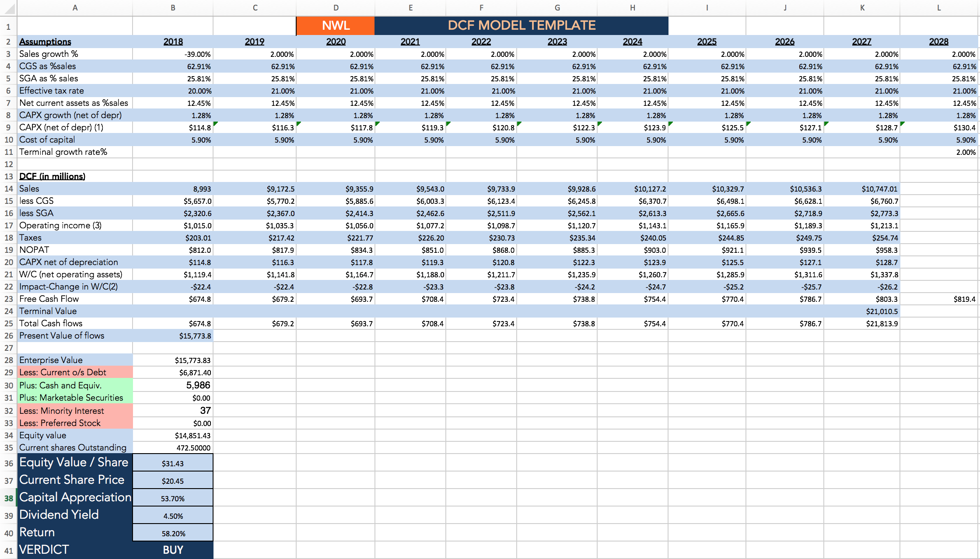Click the $5,657.0 less CGS cell
980x559 pixels.
point(173,201)
